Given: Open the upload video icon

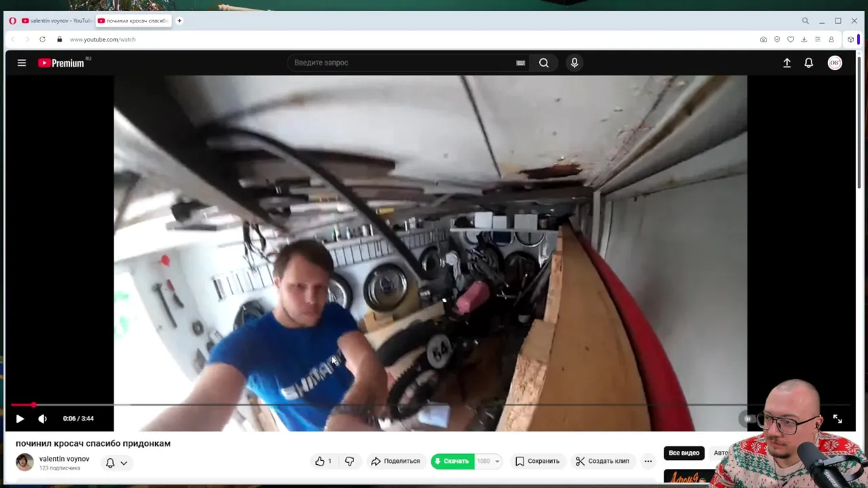Looking at the screenshot, I should point(787,63).
